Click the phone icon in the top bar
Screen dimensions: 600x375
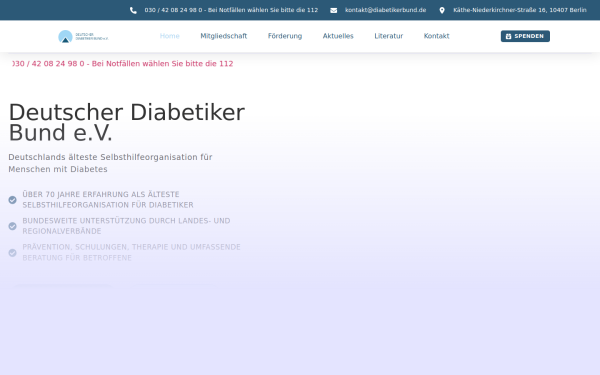(133, 10)
